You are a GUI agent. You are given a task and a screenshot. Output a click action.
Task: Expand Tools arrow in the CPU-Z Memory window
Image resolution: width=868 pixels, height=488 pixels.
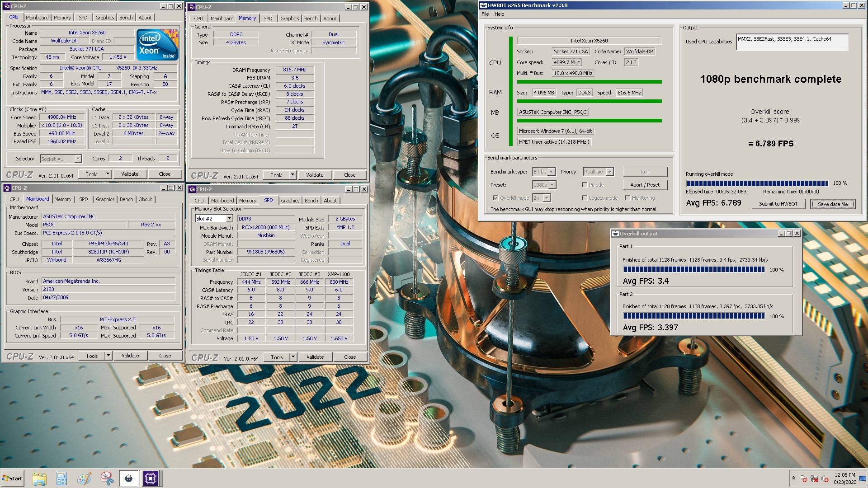pos(292,175)
